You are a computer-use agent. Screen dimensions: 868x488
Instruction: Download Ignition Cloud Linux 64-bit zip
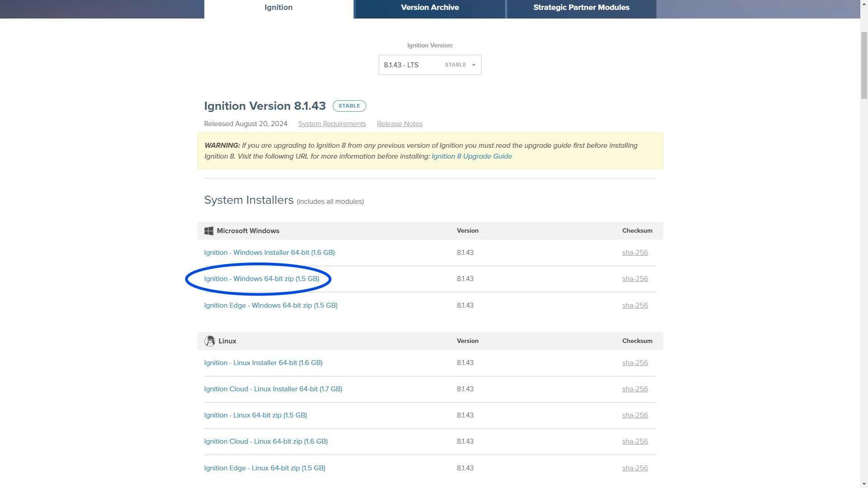[265, 441]
